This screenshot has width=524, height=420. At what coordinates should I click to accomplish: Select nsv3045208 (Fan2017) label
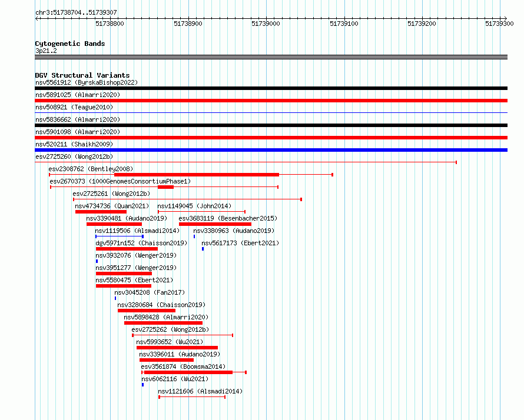[x=150, y=292]
